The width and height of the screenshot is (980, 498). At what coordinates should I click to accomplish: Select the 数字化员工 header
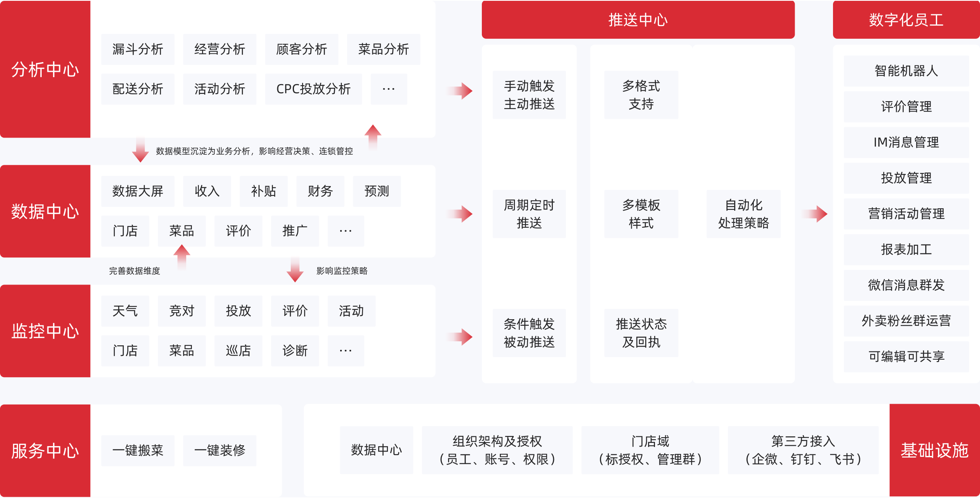(906, 20)
